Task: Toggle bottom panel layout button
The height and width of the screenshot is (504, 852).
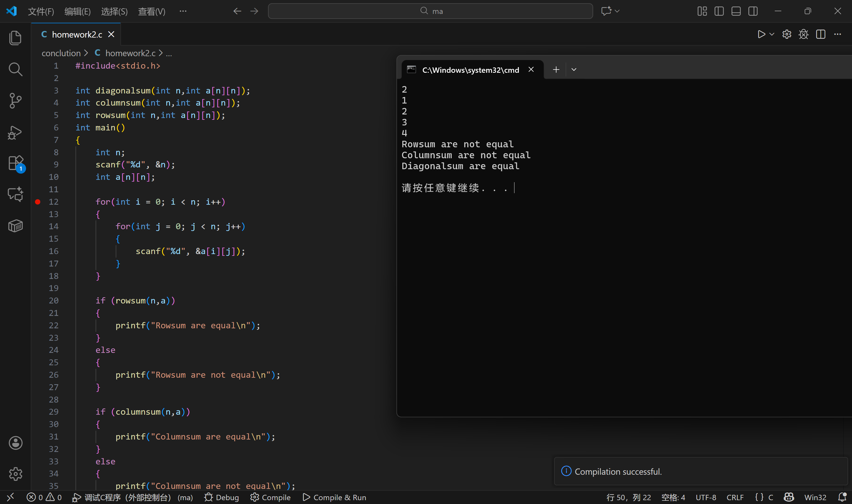Action: tap(736, 11)
